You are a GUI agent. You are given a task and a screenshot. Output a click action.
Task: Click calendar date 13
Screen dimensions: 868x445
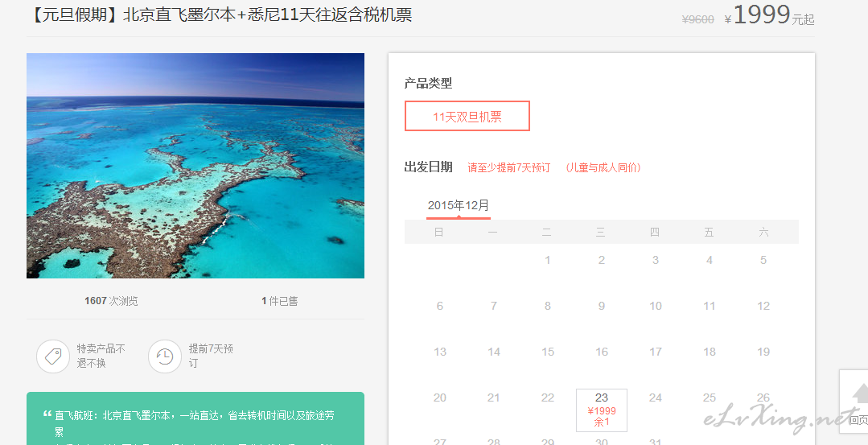pos(439,352)
